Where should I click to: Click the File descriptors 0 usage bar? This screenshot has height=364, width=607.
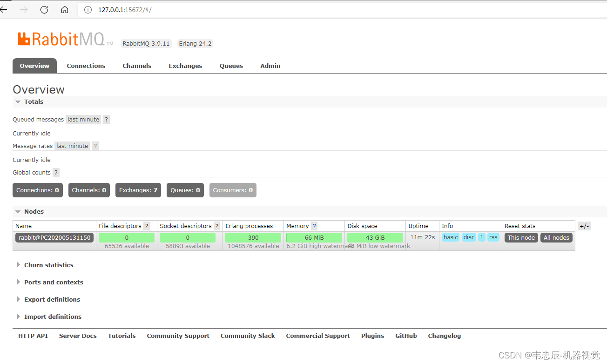(x=127, y=237)
